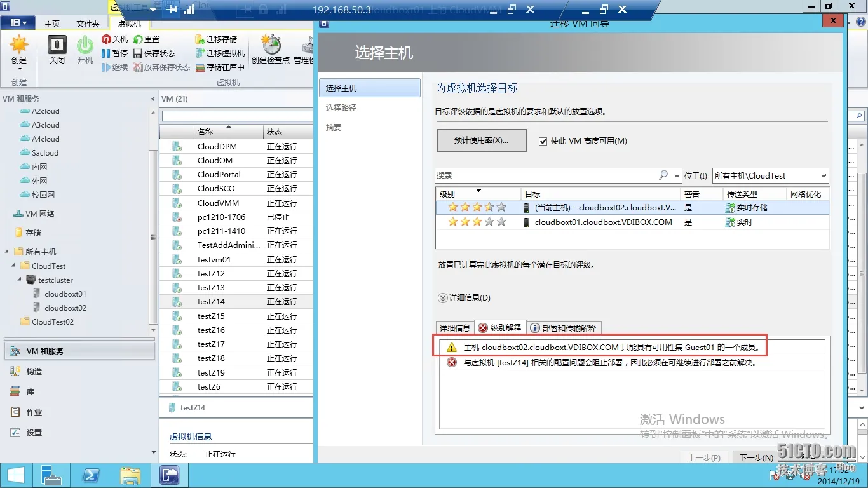
Task: Go to the 选择路径 wizard step
Action: click(341, 108)
